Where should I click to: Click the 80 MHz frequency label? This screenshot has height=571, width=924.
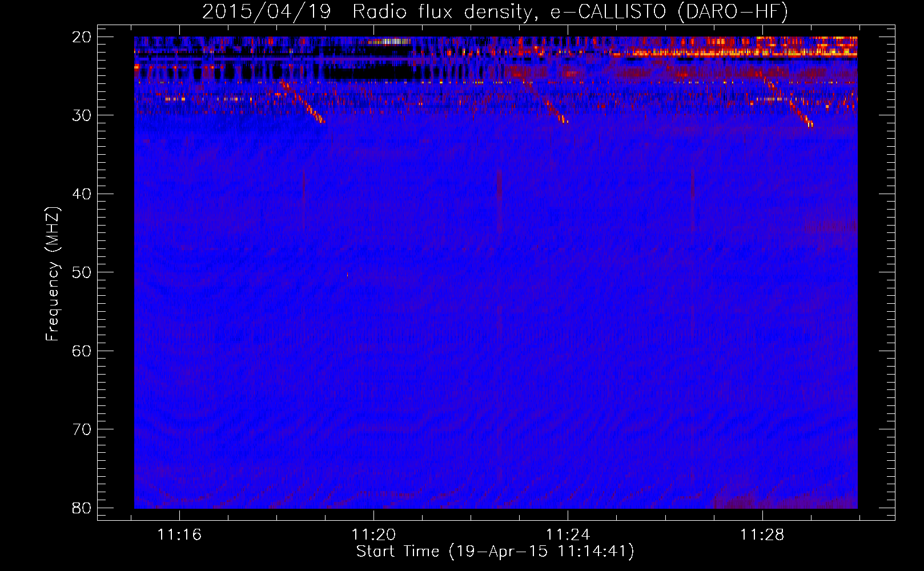click(82, 508)
